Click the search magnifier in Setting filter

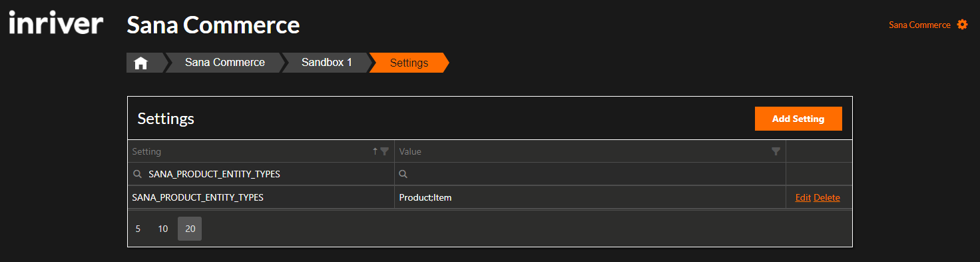137,174
